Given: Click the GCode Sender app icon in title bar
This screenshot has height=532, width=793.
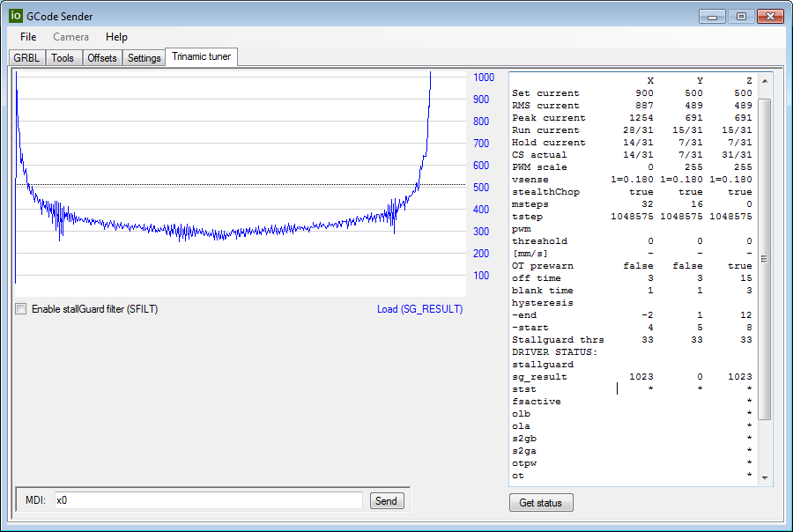Looking at the screenshot, I should pyautogui.click(x=16, y=16).
